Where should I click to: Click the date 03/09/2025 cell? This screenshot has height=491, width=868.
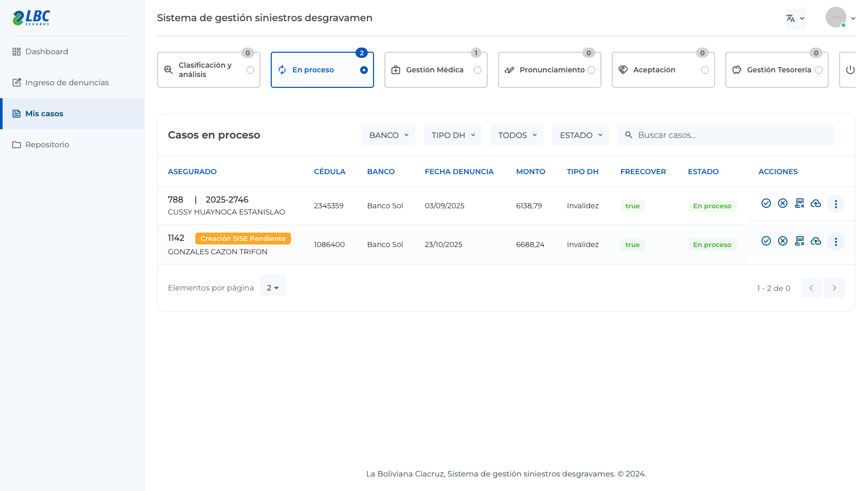444,206
